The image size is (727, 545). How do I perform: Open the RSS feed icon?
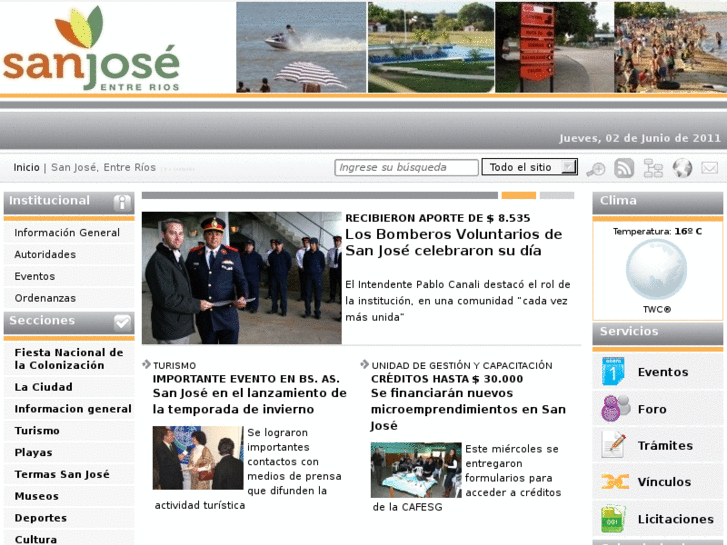624,168
